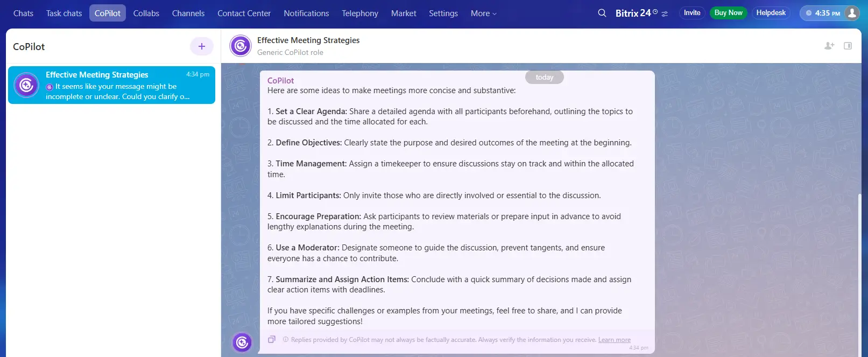The height and width of the screenshot is (357, 868).
Task: Open the 4:35 PM work time widget
Action: point(822,13)
